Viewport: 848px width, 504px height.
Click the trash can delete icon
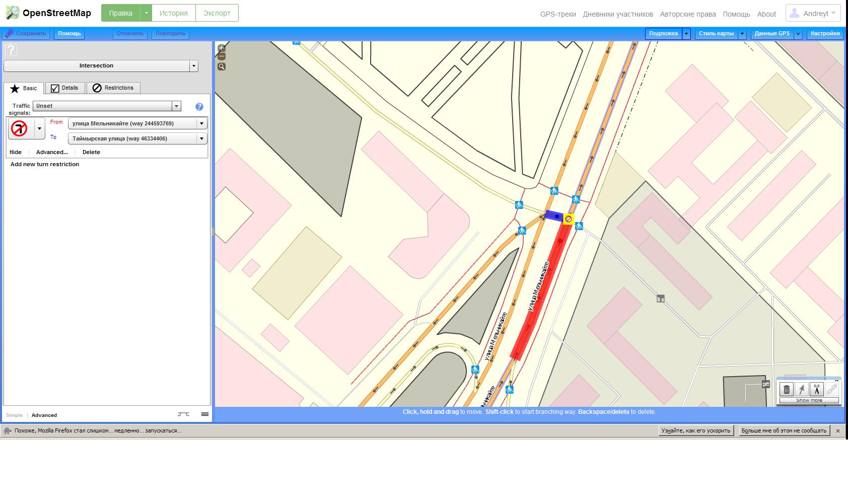pyautogui.click(x=786, y=389)
